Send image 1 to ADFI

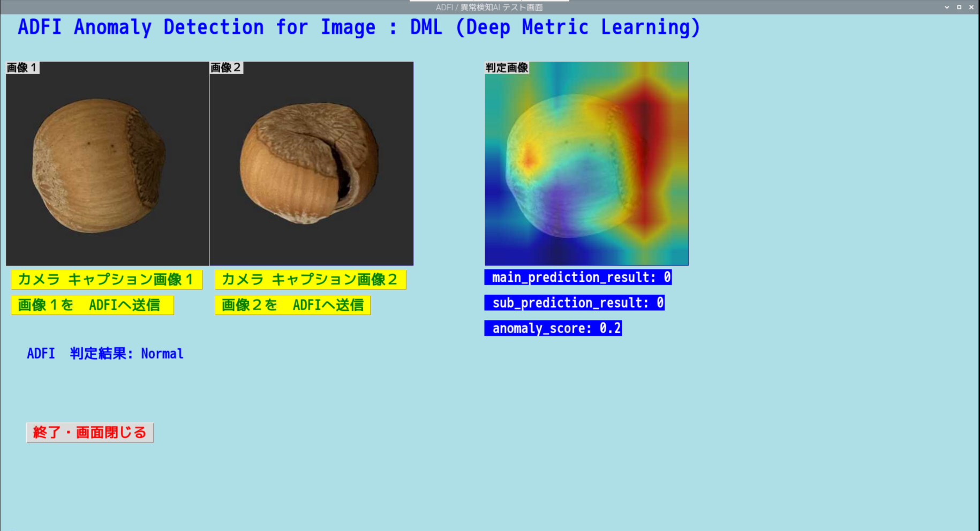(92, 305)
